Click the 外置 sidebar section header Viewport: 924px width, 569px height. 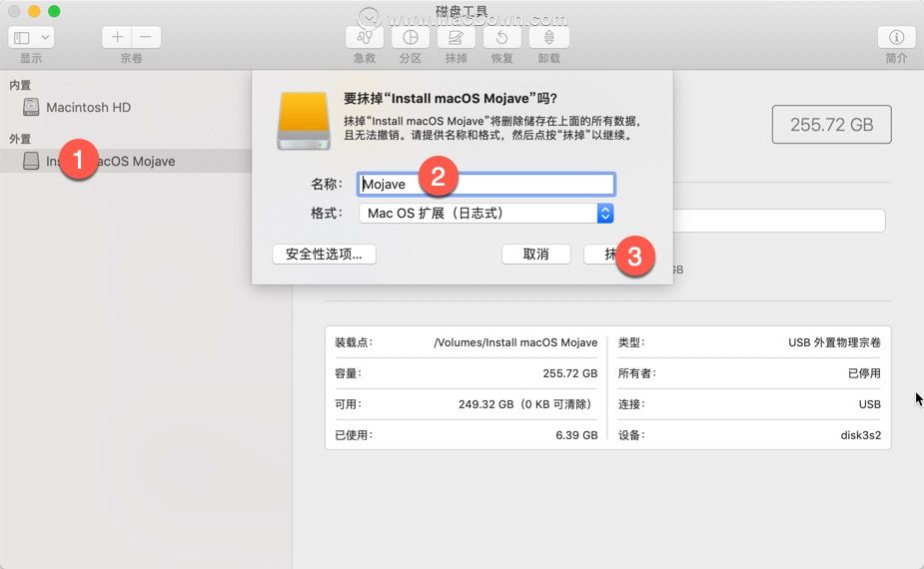click(x=19, y=139)
